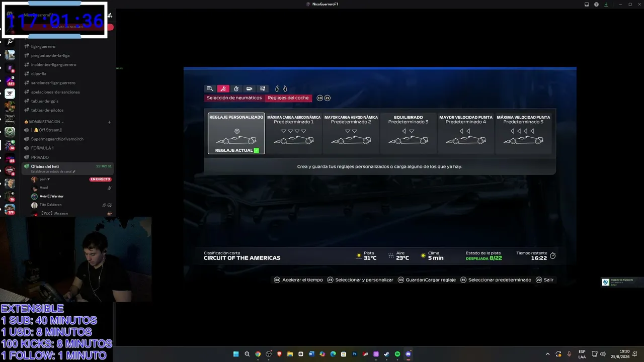Collapse the ADMINISTRACION category in Discord
This screenshot has width=644, height=362.
click(x=43, y=122)
